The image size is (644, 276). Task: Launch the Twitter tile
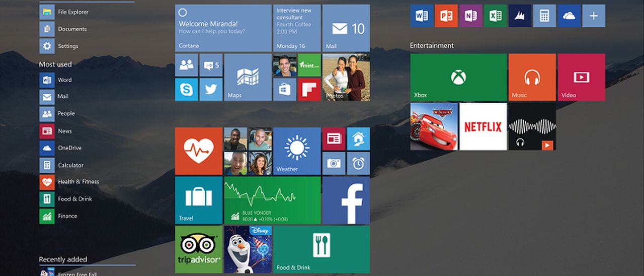[211, 90]
